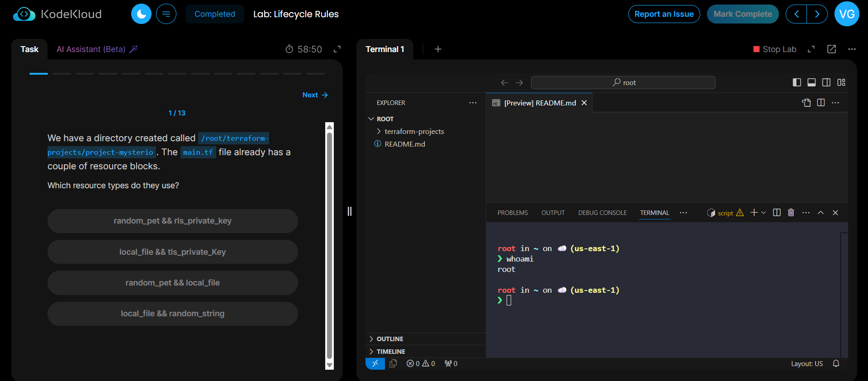Toggle the primary side bar
The height and width of the screenshot is (381, 868).
click(797, 82)
